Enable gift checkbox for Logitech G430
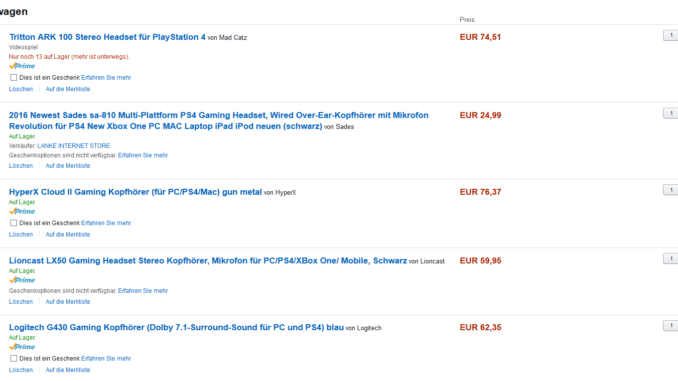Viewport: 678px width, 381px height. (13, 358)
